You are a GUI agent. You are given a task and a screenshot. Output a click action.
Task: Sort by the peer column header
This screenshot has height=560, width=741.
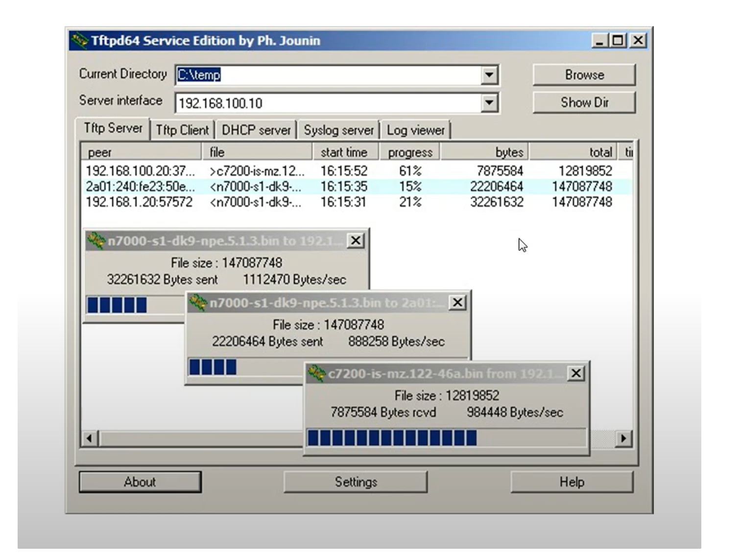[x=142, y=152]
